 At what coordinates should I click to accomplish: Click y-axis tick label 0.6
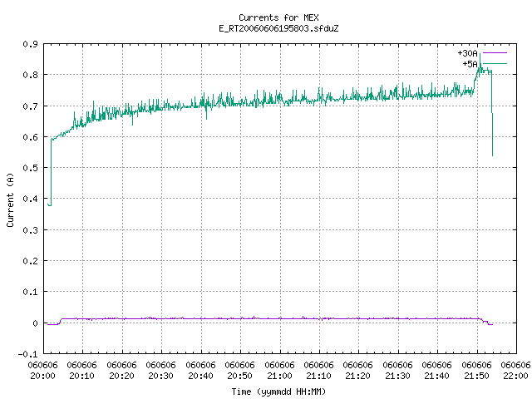click(x=30, y=137)
